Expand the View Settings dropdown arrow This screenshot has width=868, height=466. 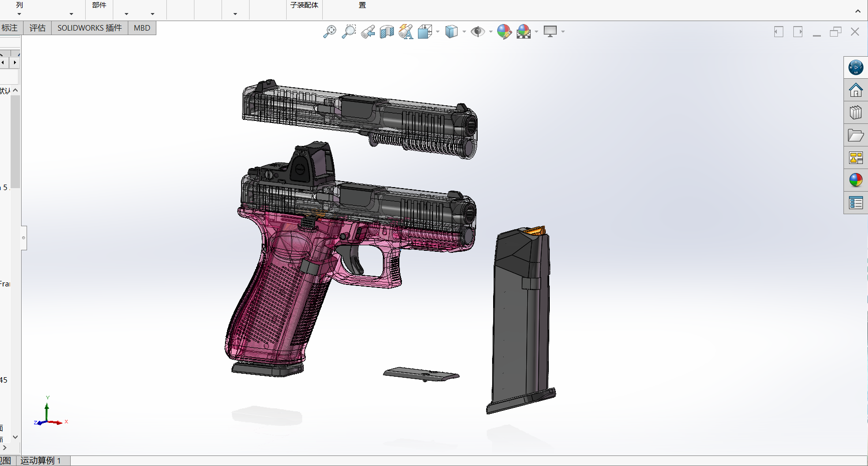[563, 32]
